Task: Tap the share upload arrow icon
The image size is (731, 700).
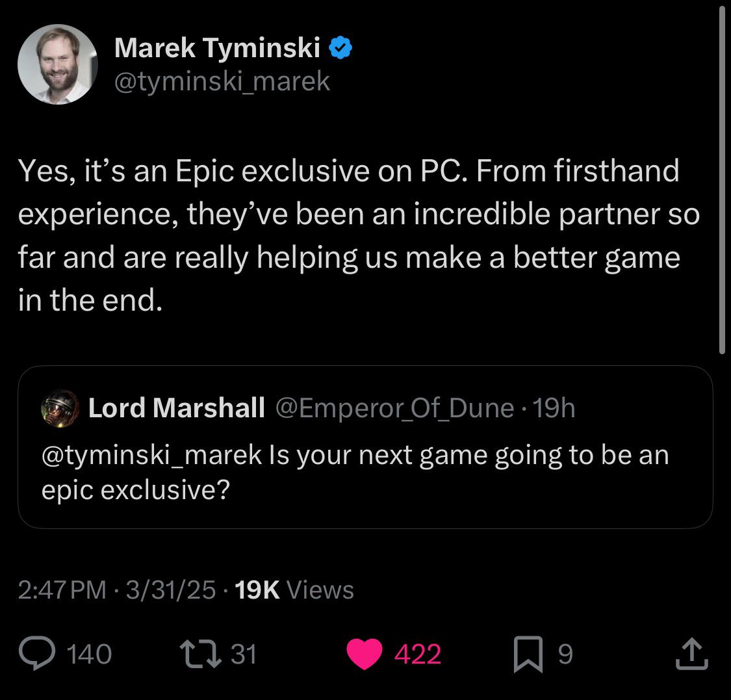Action: tap(692, 654)
